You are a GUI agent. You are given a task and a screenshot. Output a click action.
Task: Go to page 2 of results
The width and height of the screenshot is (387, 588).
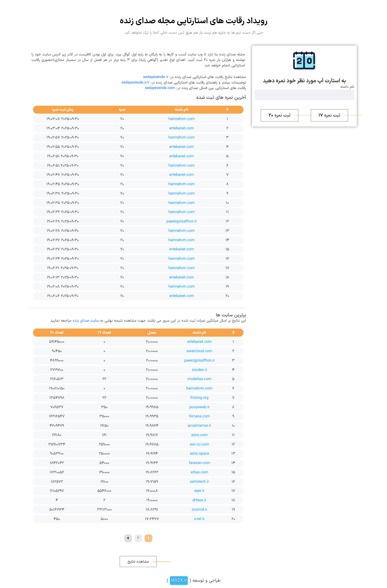138,538
